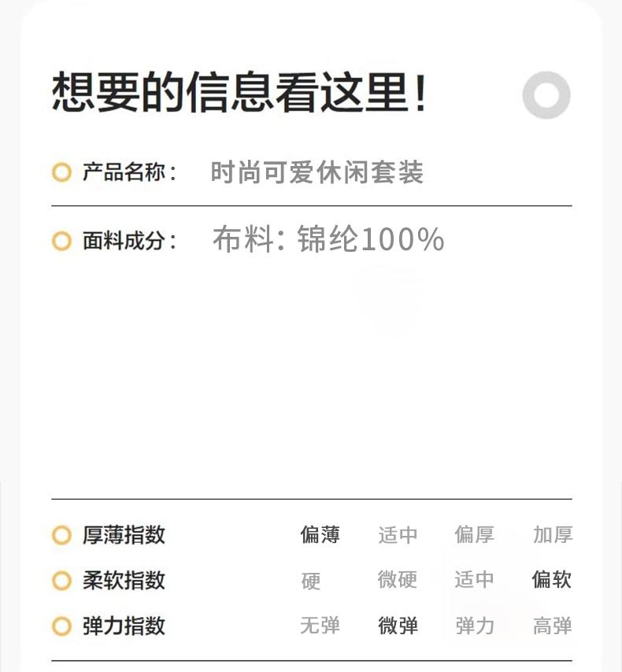Select 偏厚 thickness option
622x672 pixels.
click(x=475, y=535)
